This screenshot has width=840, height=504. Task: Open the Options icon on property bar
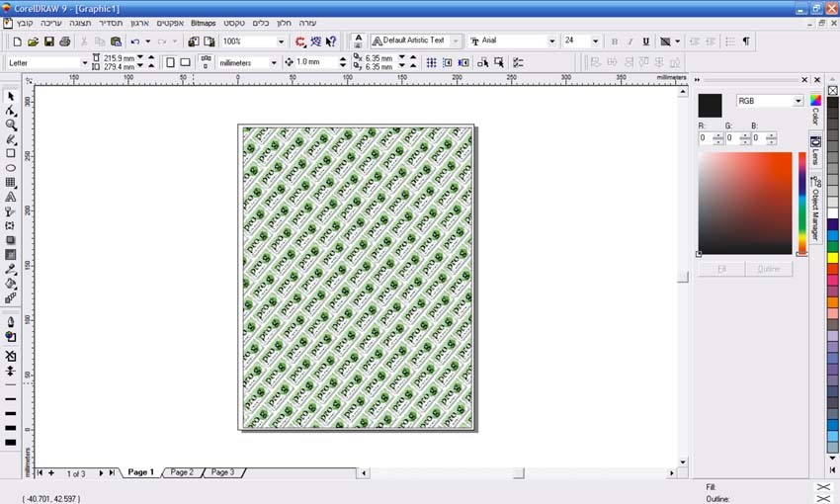click(518, 62)
